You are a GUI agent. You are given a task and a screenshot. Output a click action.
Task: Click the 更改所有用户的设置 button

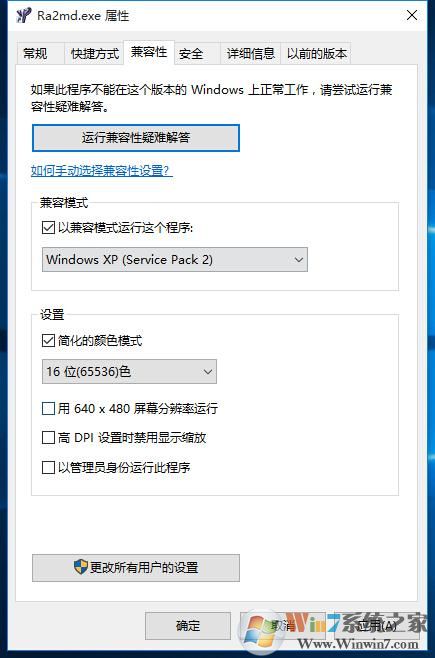click(136, 568)
